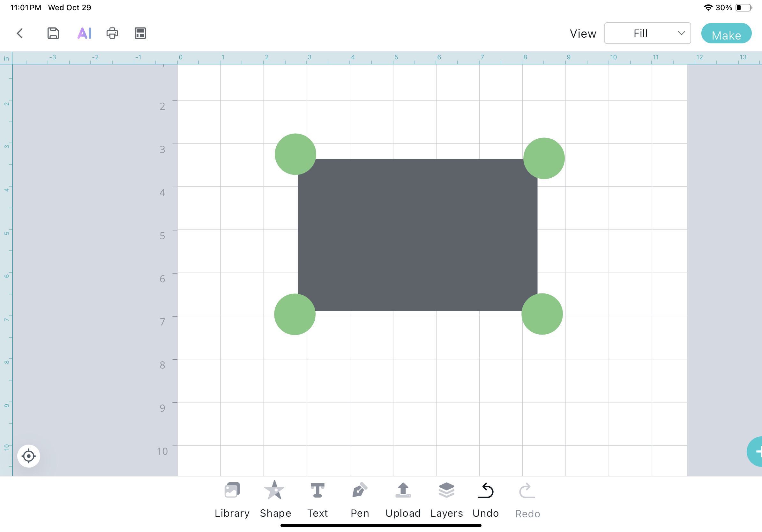The image size is (762, 532).
Task: Open the layout template icon
Action: pyautogui.click(x=140, y=33)
